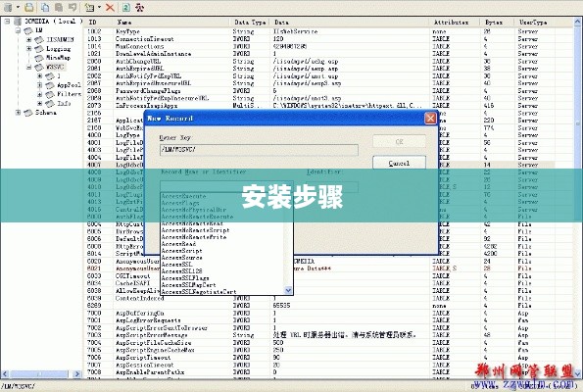The image size is (583, 392).
Task: Sort by the Attributes column header
Action: tap(454, 23)
